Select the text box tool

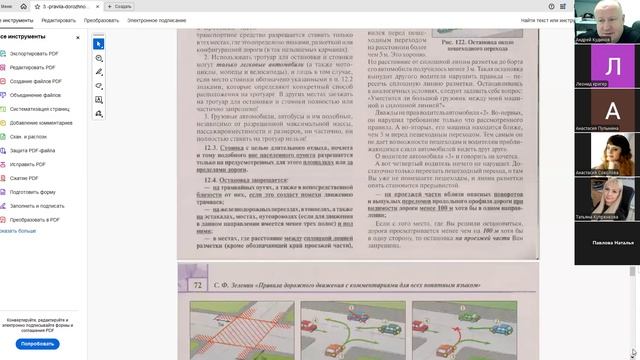(x=98, y=100)
